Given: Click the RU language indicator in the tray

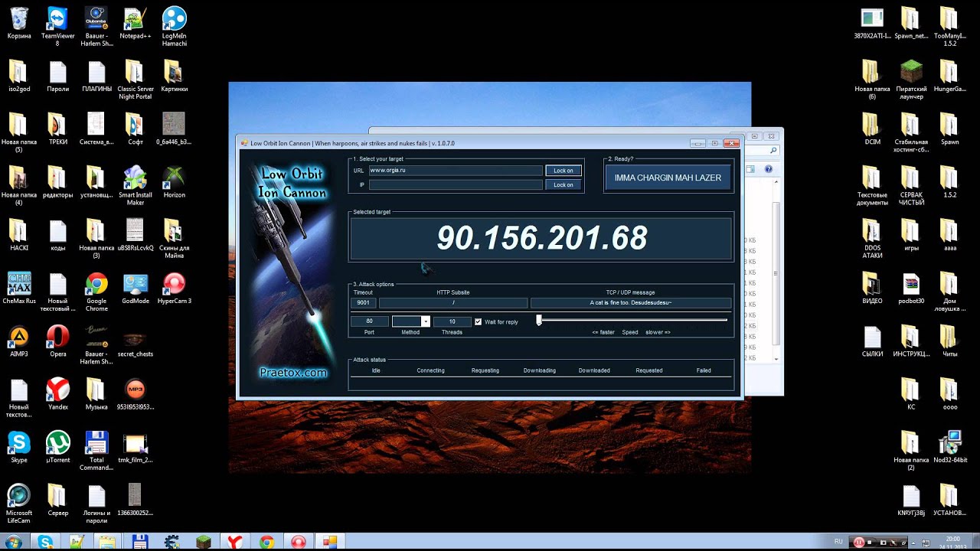Looking at the screenshot, I should click(838, 542).
